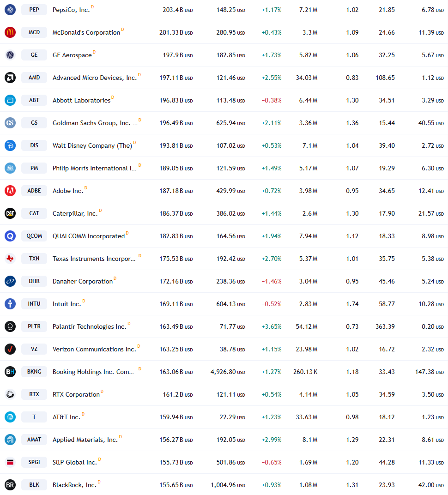Open the BKNG ticker badge
The height and width of the screenshot is (495, 448).
point(34,372)
